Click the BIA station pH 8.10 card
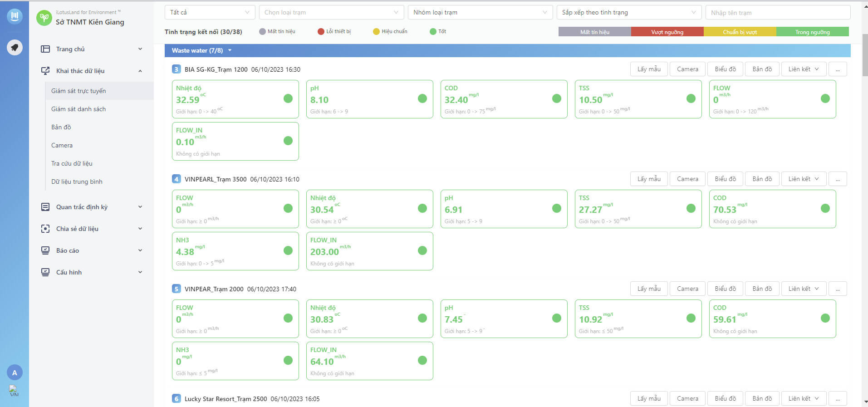This screenshot has height=407, width=868. (370, 99)
